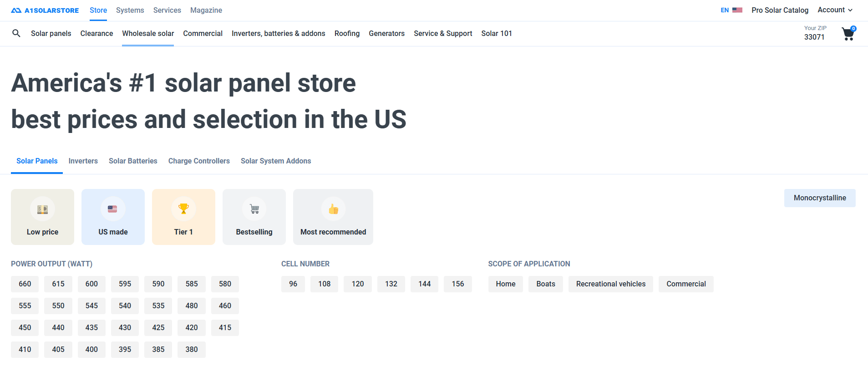Screen dimensions: 868x367
Task: Toggle the Monocrystalline filter
Action: [x=819, y=198]
